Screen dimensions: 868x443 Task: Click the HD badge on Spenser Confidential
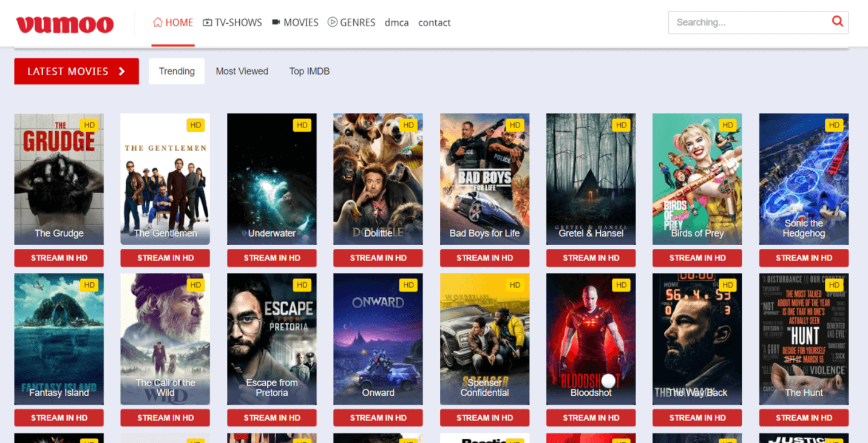coord(515,285)
